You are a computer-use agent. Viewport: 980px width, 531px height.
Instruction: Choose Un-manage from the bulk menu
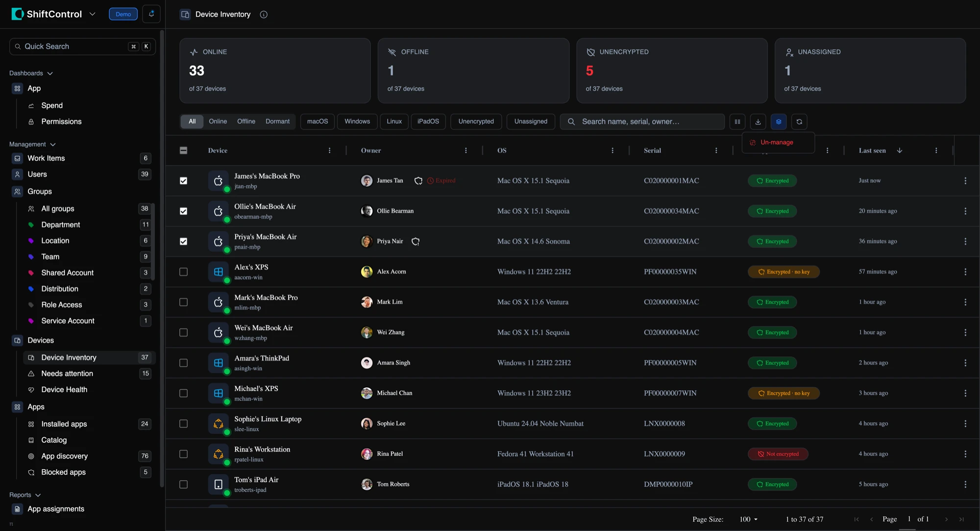(778, 143)
